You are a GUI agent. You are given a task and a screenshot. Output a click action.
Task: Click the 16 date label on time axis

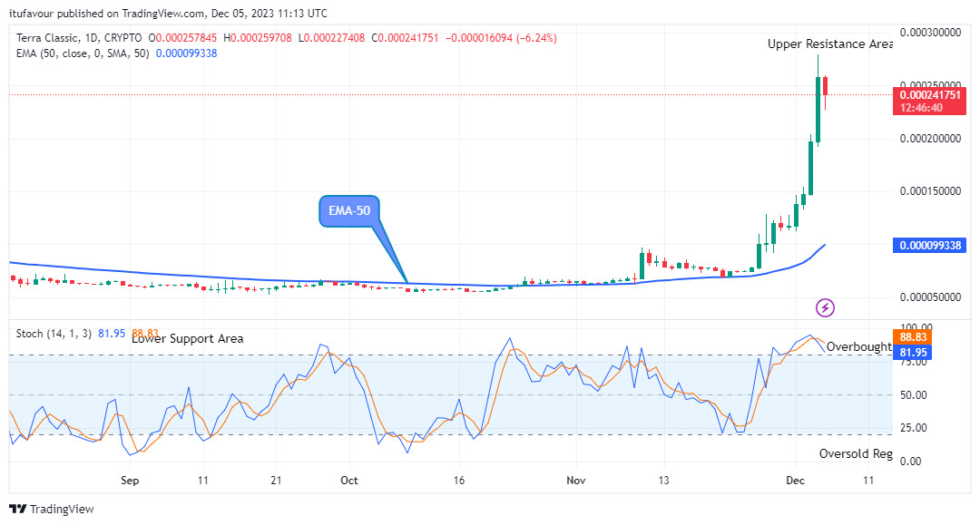point(459,480)
